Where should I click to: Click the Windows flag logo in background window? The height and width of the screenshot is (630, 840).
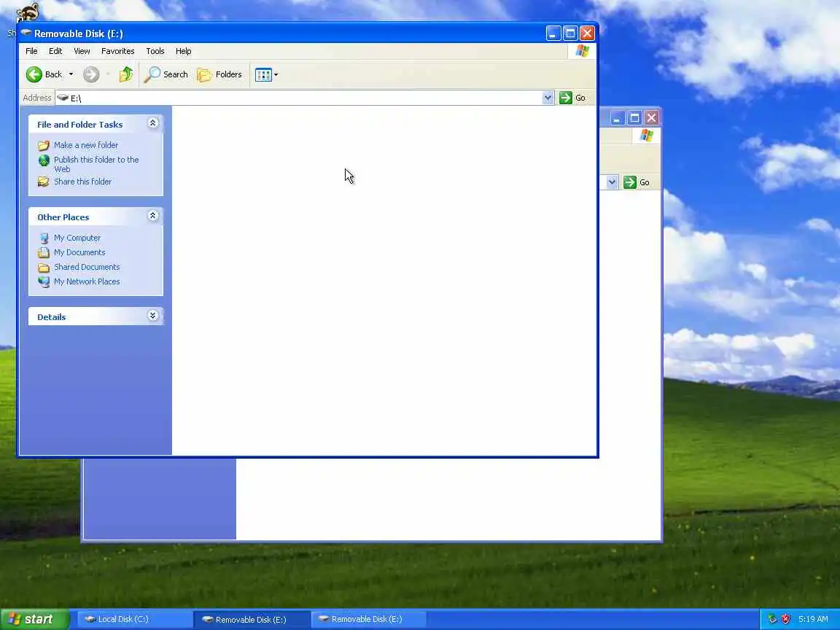click(x=647, y=136)
